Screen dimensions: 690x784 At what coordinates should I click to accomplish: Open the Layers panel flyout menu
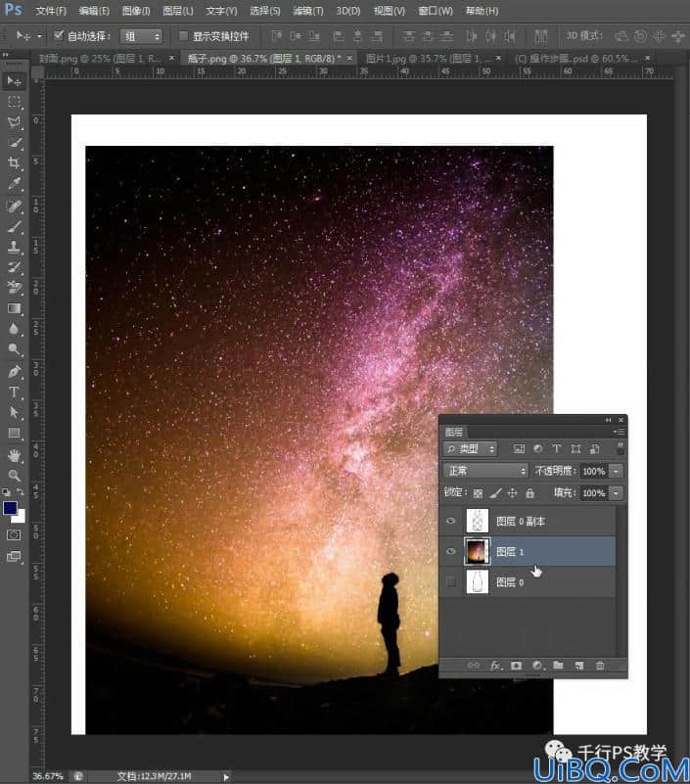(620, 432)
